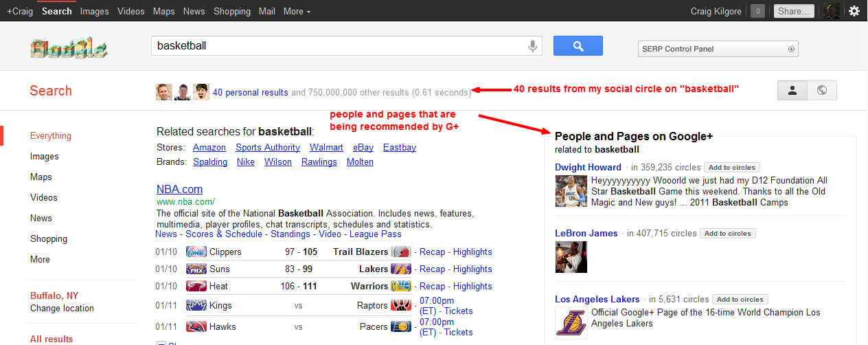Click the Suns team logo
This screenshot has width=868, height=345.
[x=196, y=269]
